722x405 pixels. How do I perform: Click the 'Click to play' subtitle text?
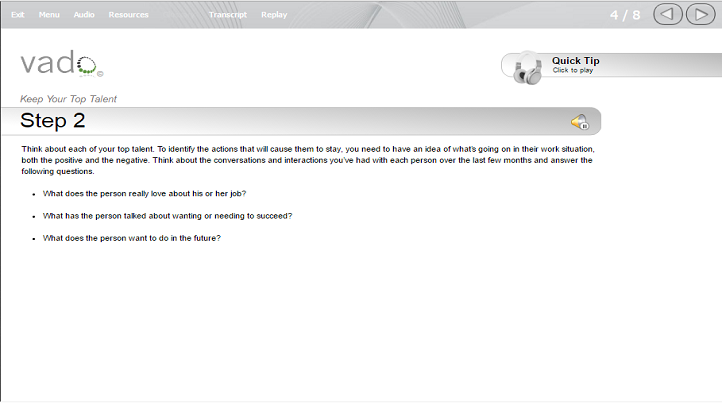573,70
